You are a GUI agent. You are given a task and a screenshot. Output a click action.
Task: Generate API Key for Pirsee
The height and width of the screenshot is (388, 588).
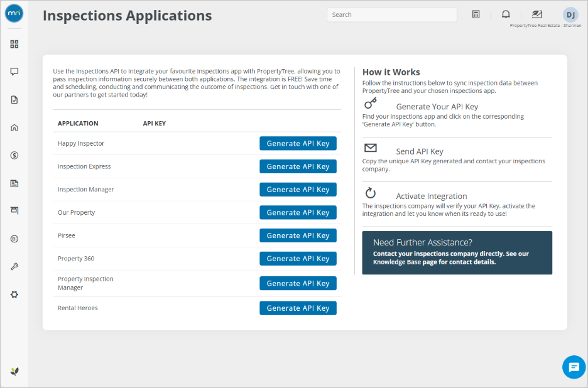[298, 236]
